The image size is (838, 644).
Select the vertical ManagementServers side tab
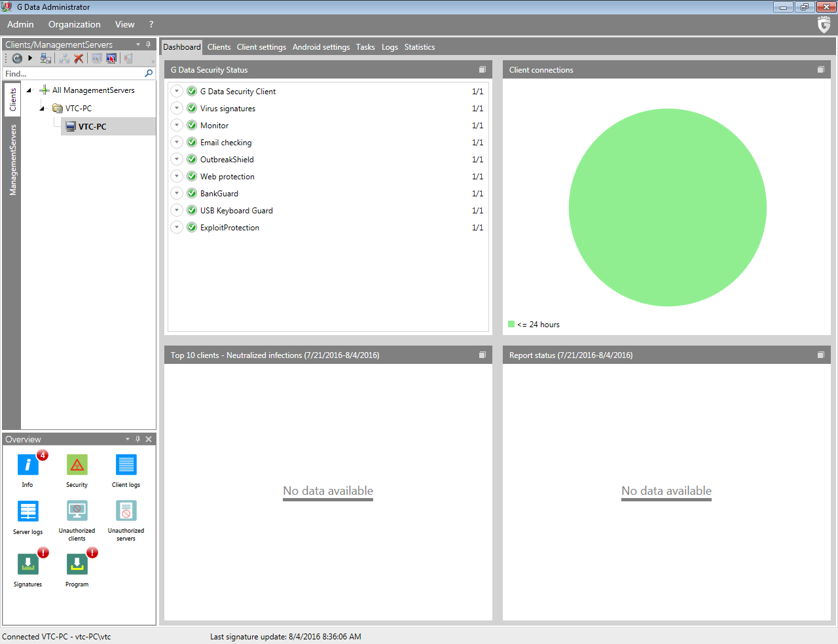point(12,160)
